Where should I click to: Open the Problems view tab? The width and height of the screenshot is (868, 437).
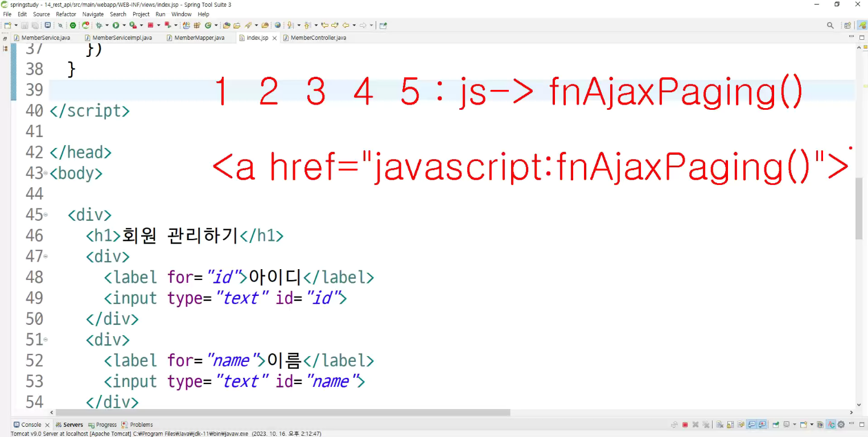coord(137,425)
